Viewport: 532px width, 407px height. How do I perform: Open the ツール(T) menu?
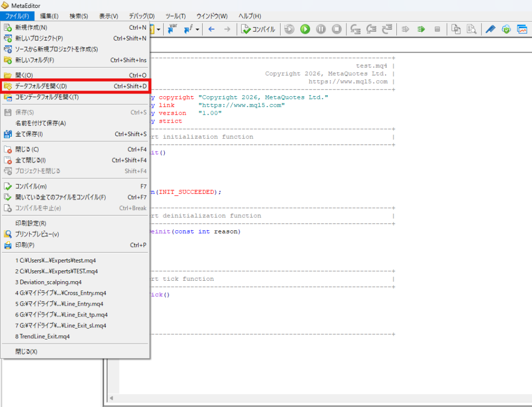(x=176, y=16)
